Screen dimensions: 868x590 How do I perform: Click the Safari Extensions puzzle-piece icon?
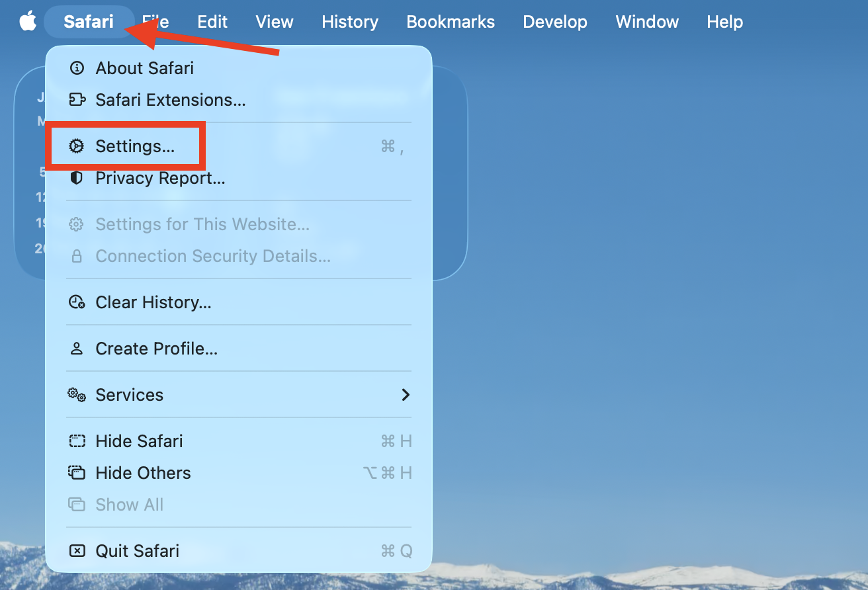coord(77,100)
